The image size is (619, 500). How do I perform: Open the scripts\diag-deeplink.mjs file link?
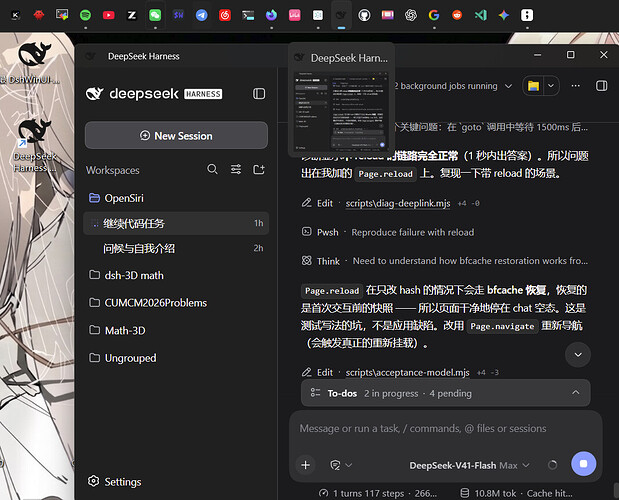click(398, 203)
